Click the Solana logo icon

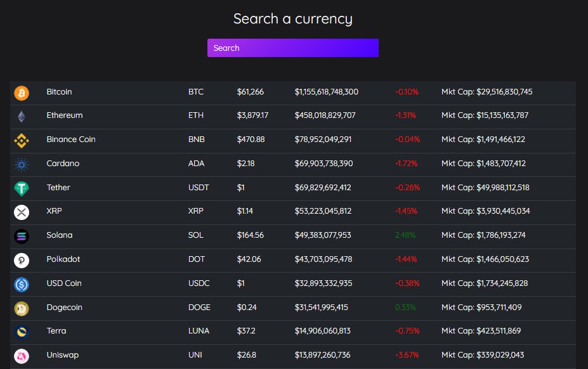pyautogui.click(x=22, y=236)
